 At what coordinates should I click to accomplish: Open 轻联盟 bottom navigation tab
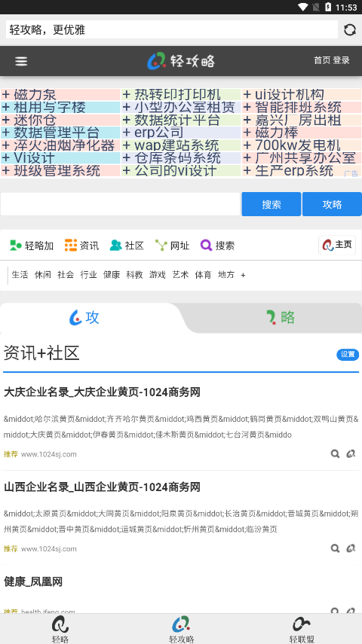[x=302, y=629]
